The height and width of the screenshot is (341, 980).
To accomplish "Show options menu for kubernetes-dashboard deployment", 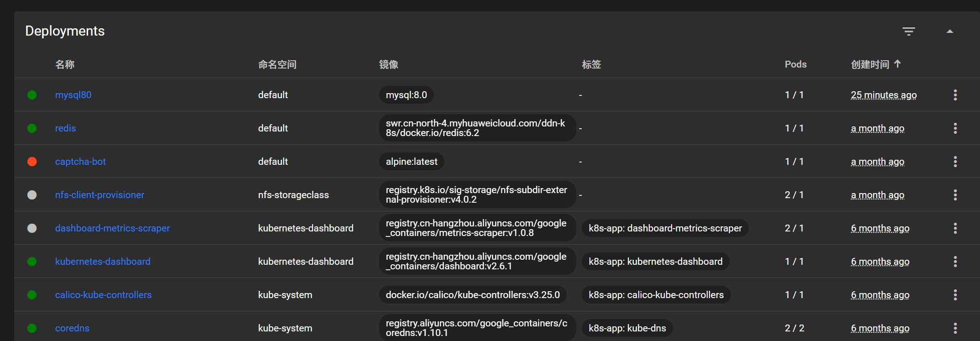I will [955, 262].
